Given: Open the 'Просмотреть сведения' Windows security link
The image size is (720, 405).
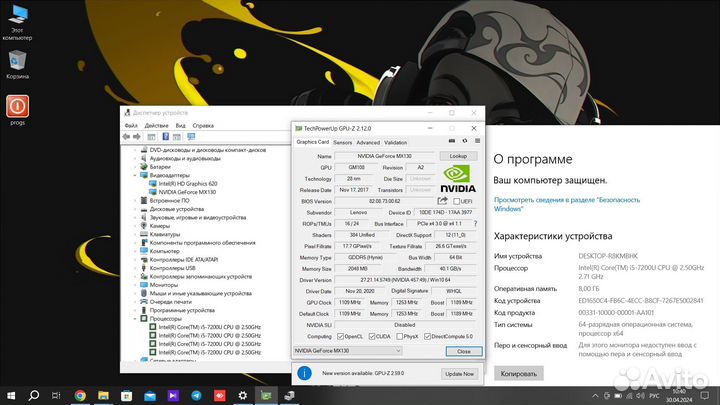Looking at the screenshot, I should pos(567,204).
